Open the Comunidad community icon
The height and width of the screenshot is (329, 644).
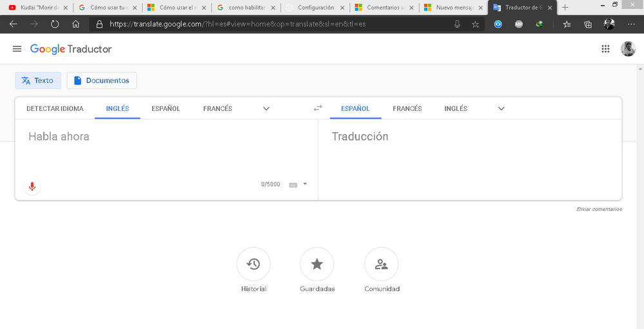tap(382, 264)
